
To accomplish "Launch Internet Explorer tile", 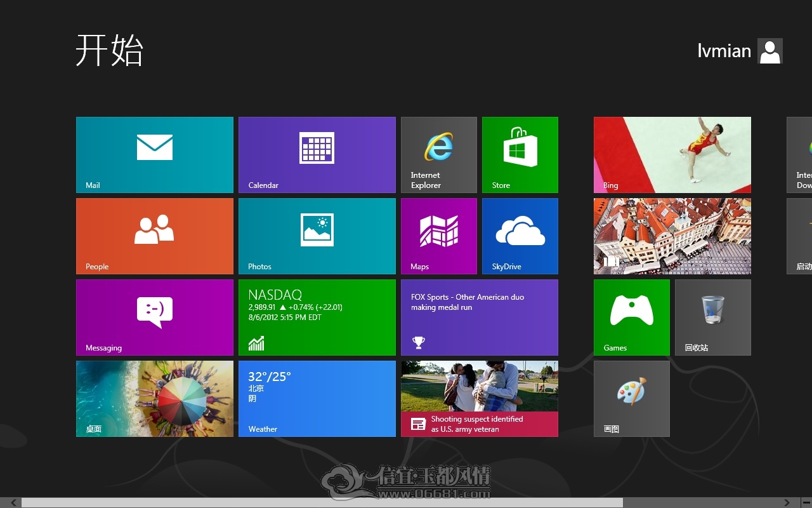I will (439, 155).
